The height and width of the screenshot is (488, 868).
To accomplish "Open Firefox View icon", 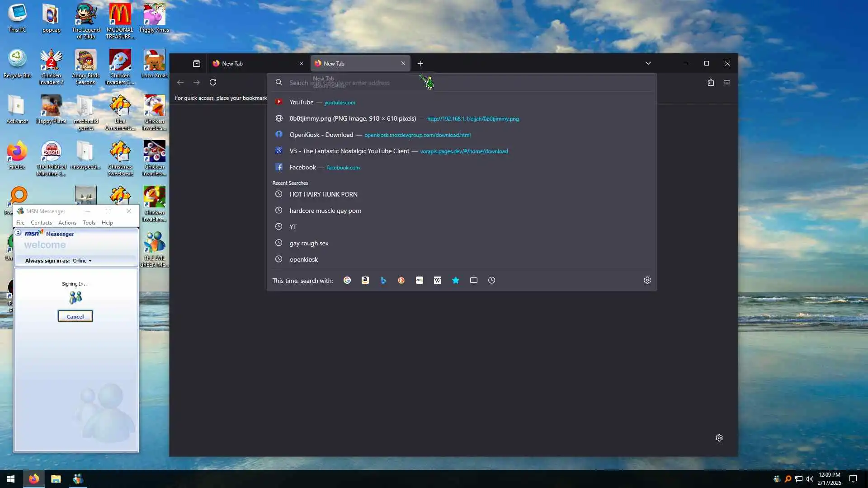I will 196,63.
